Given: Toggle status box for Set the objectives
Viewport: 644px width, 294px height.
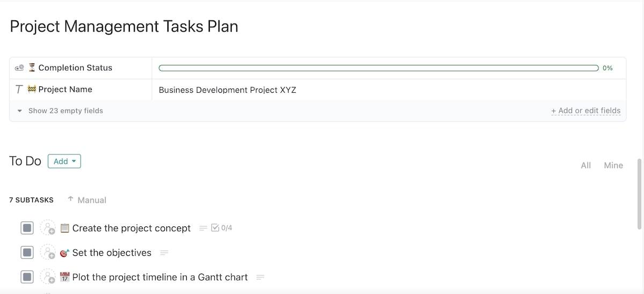Looking at the screenshot, I should 27,253.
